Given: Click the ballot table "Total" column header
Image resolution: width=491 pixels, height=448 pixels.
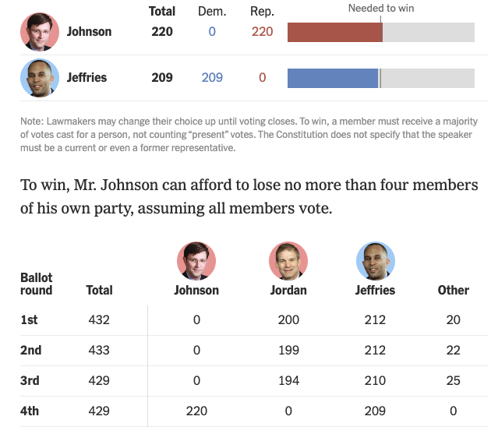Looking at the screenshot, I should [x=99, y=290].
